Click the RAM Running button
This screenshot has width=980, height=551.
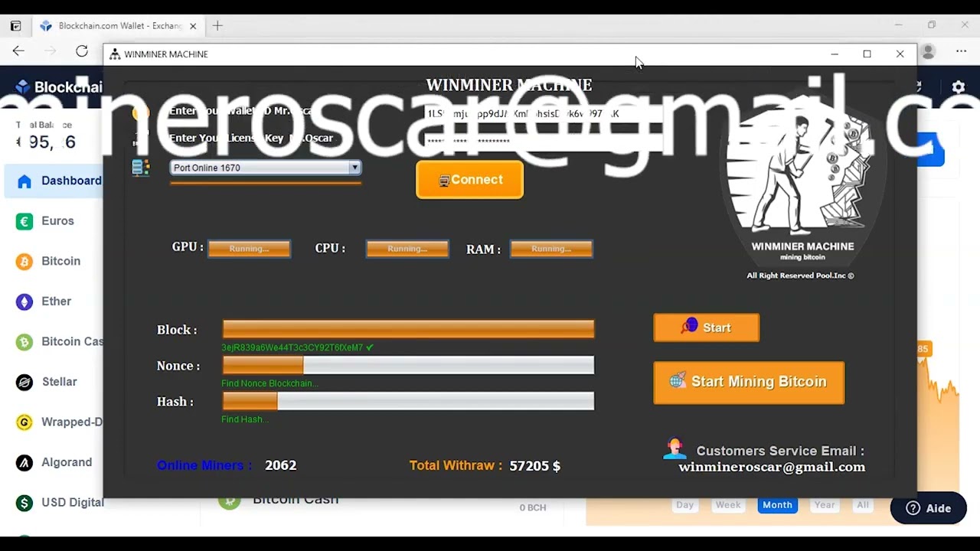[551, 249]
